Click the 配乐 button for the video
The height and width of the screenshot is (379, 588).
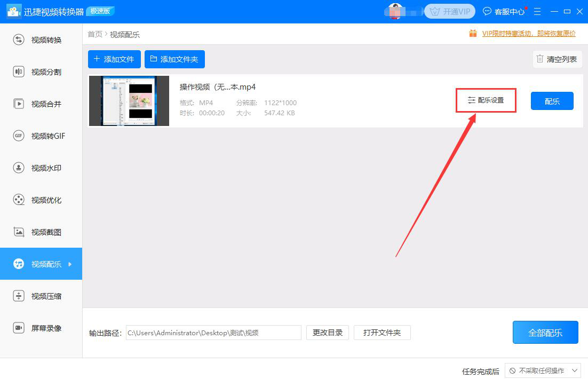[x=552, y=101]
